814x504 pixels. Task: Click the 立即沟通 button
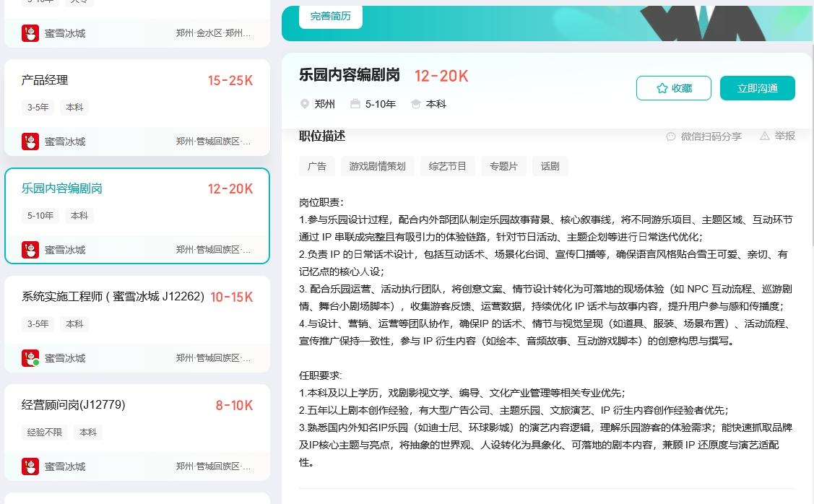tap(757, 88)
